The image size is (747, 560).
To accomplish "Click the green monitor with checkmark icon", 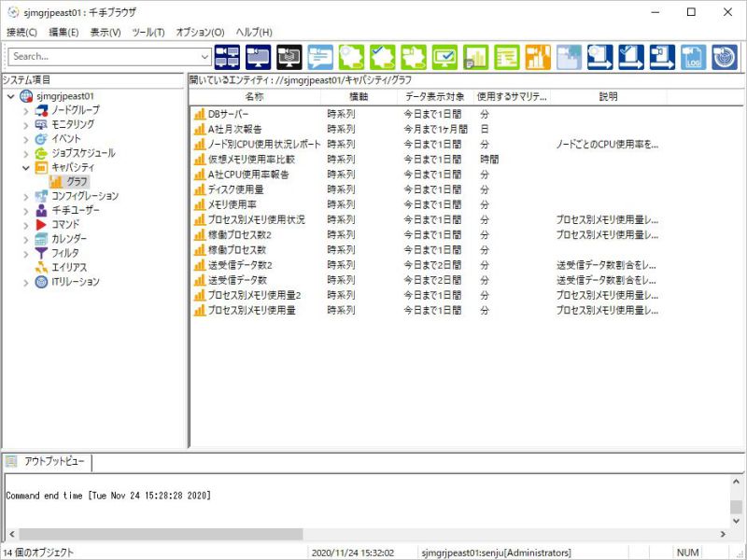I will [x=445, y=57].
